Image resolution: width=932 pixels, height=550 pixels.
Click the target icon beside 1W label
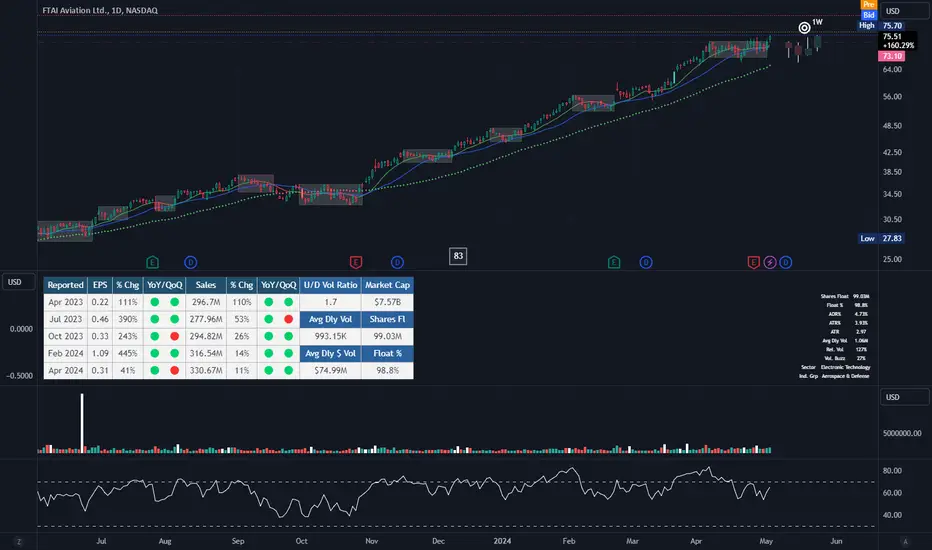804,27
